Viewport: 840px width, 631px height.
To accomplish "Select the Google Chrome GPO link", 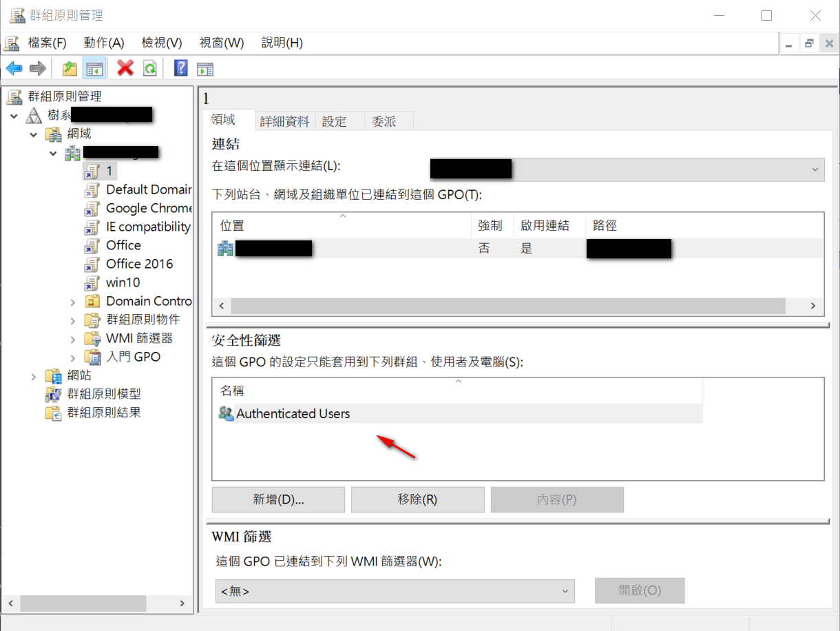I will coord(148,208).
